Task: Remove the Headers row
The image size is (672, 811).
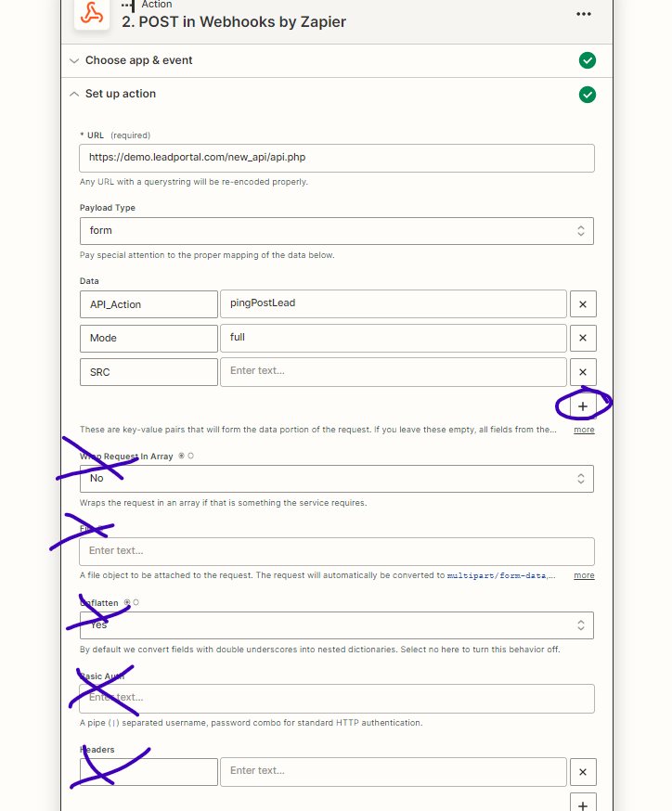Action: 583,772
